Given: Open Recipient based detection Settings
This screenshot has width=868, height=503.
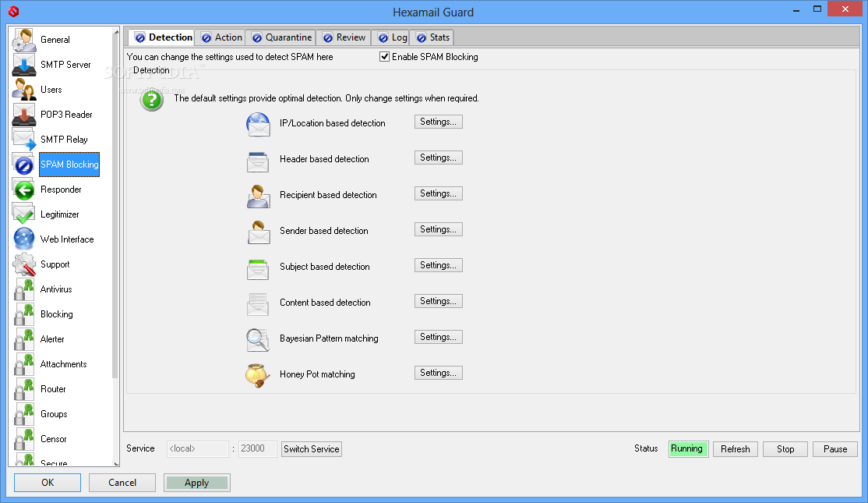Looking at the screenshot, I should click(x=439, y=194).
